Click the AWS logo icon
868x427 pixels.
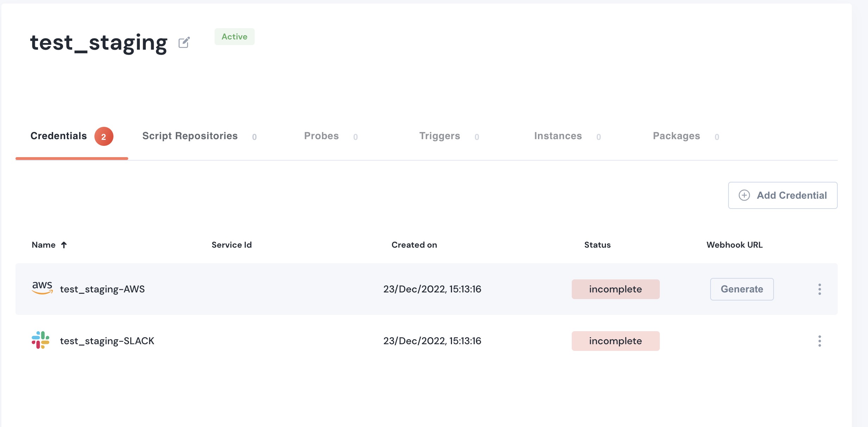coord(42,288)
